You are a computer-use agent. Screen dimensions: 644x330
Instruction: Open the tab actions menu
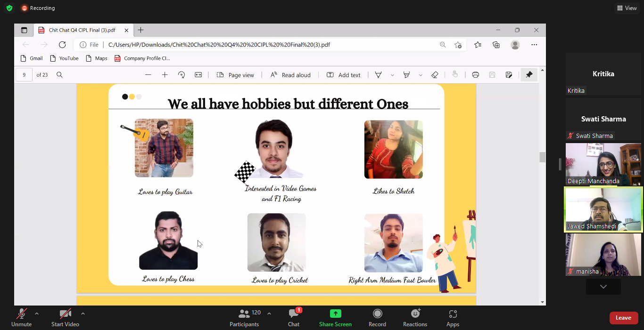pyautogui.click(x=24, y=30)
